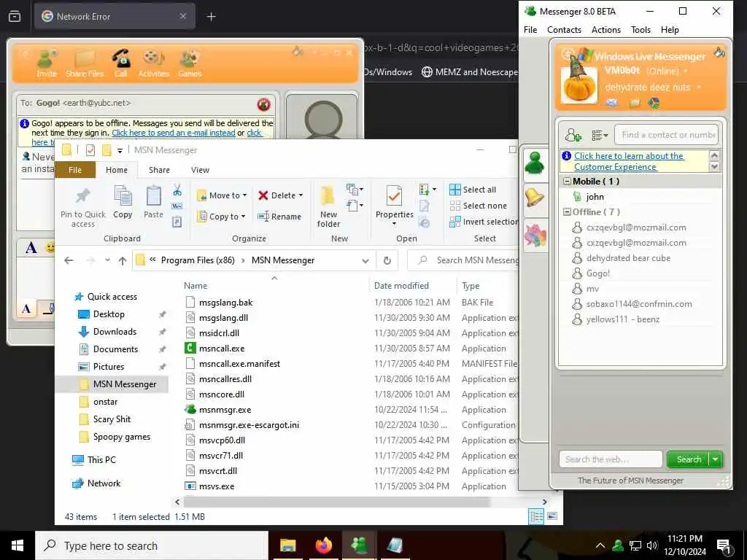Create a New folder from ribbon

click(328, 207)
